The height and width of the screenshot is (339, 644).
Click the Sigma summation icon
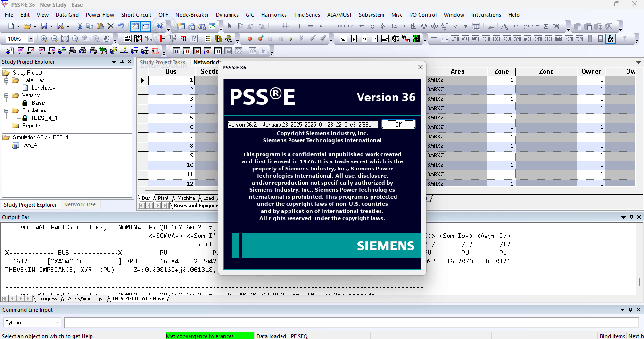coord(546,26)
